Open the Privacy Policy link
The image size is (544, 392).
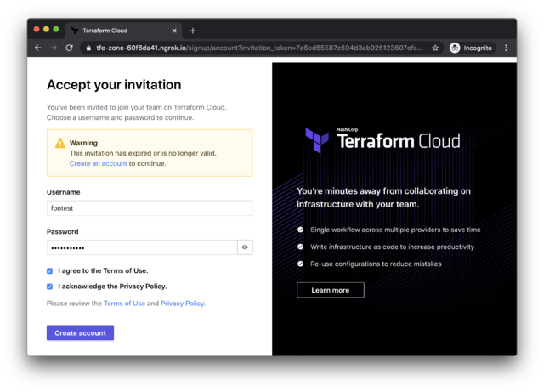coord(182,304)
